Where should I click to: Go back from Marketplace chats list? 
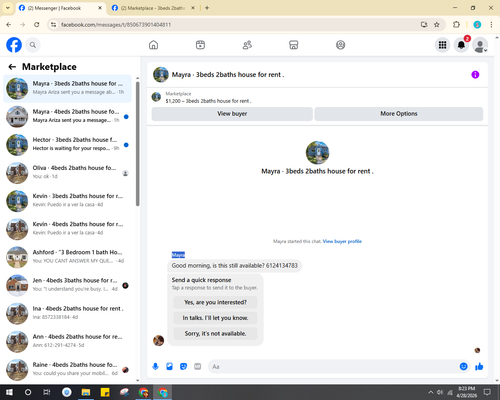pyautogui.click(x=12, y=67)
